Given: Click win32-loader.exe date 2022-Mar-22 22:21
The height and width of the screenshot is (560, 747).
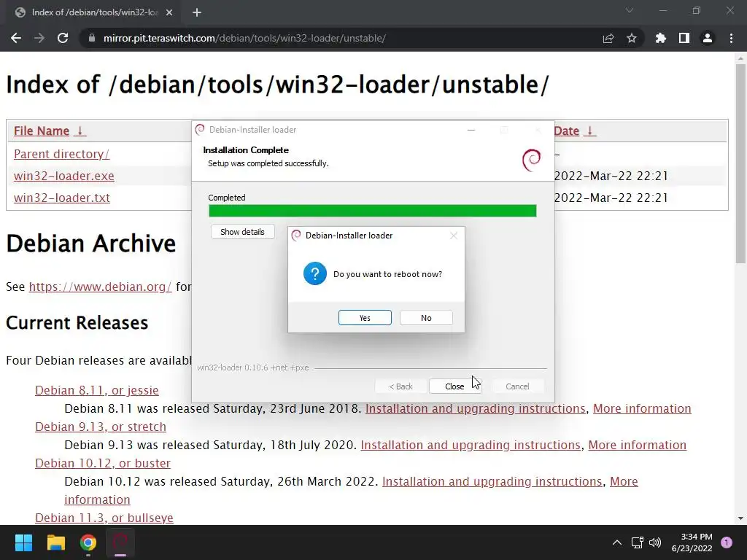Looking at the screenshot, I should pos(611,176).
